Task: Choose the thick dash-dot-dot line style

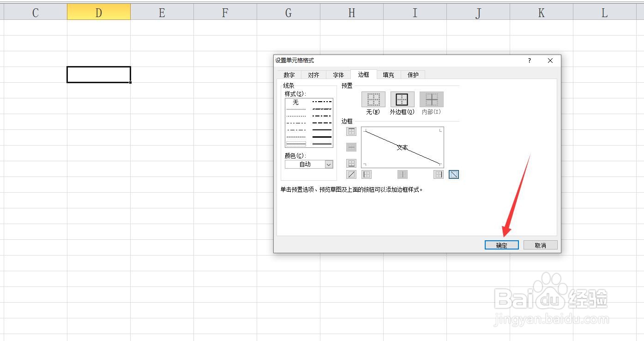Action: 322,102
